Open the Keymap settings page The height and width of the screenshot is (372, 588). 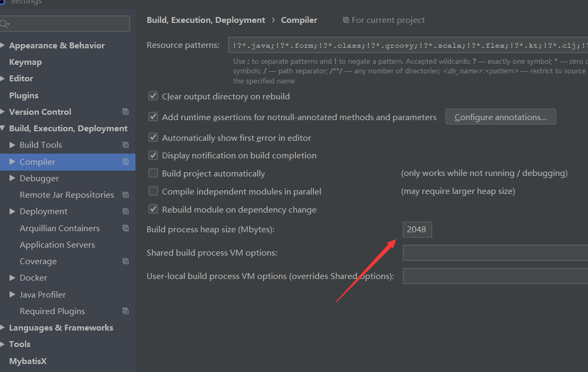25,62
